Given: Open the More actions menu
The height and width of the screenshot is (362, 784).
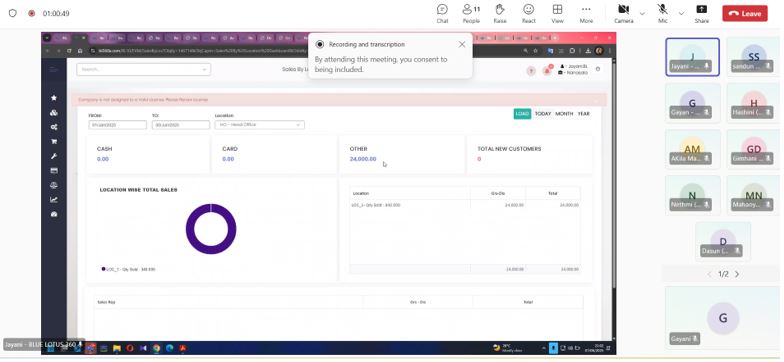Looking at the screenshot, I should point(586,14).
